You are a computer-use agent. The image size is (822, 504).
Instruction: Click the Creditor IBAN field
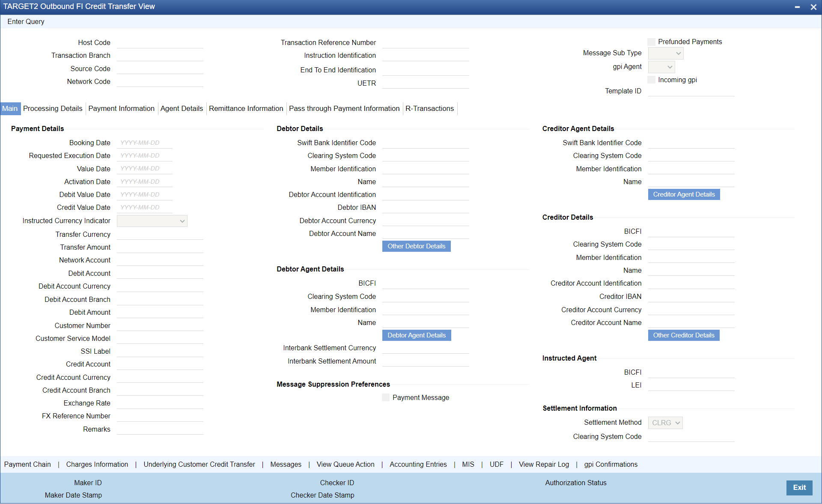(691, 297)
